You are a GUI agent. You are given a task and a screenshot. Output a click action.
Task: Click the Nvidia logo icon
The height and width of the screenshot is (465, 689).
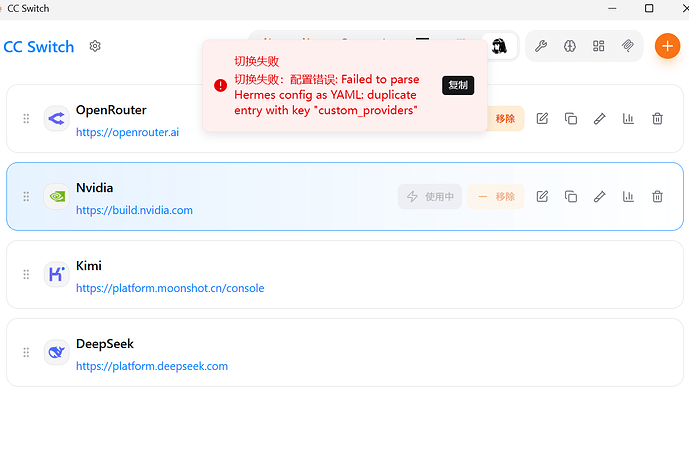pos(57,196)
